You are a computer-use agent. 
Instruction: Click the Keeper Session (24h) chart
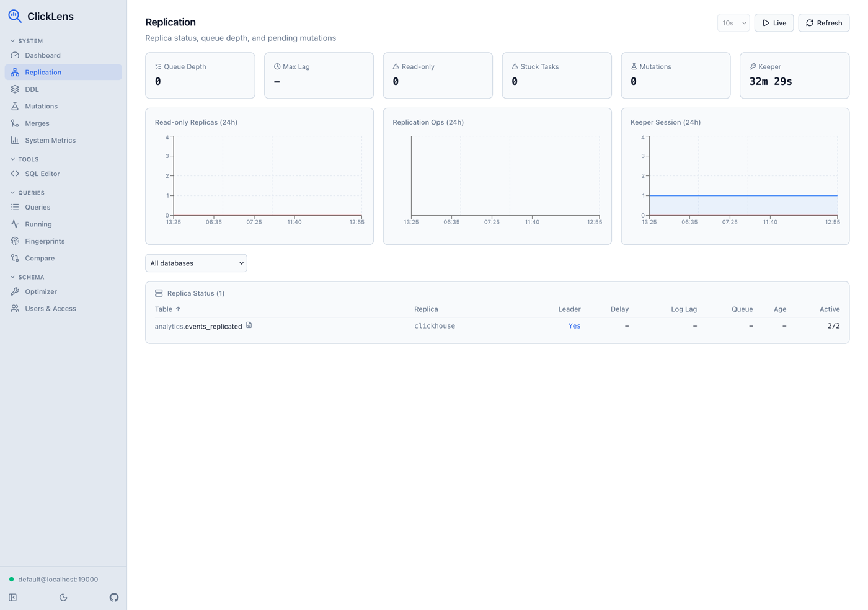click(735, 177)
